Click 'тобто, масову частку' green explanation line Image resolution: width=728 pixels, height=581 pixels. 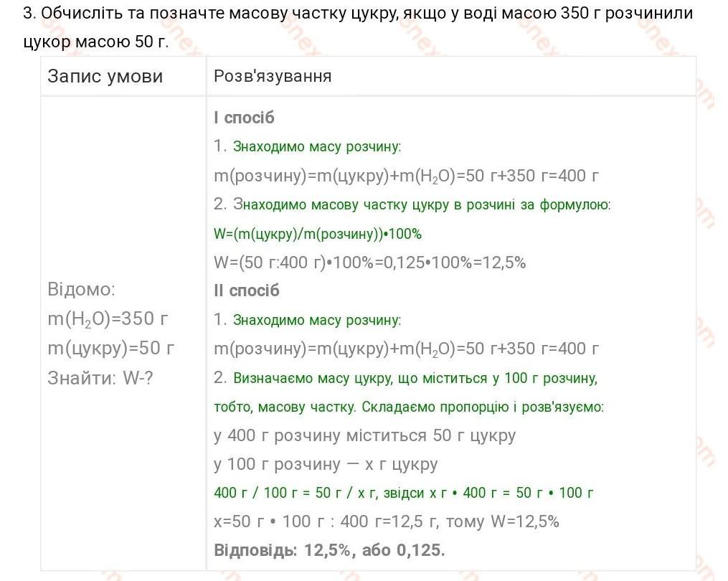pyautogui.click(x=409, y=407)
